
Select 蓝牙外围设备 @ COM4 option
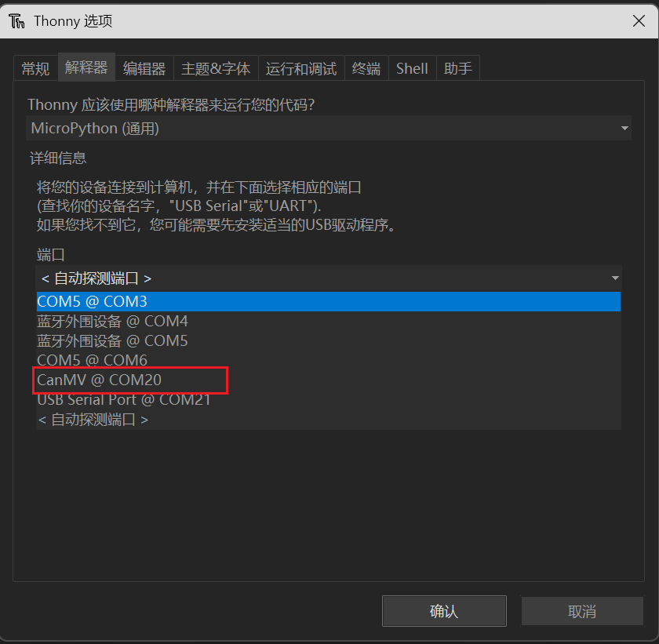pos(329,322)
